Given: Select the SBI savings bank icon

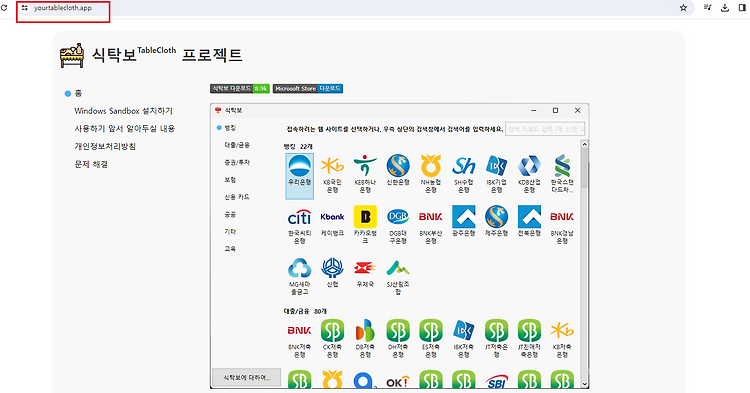Looking at the screenshot, I should (496, 381).
